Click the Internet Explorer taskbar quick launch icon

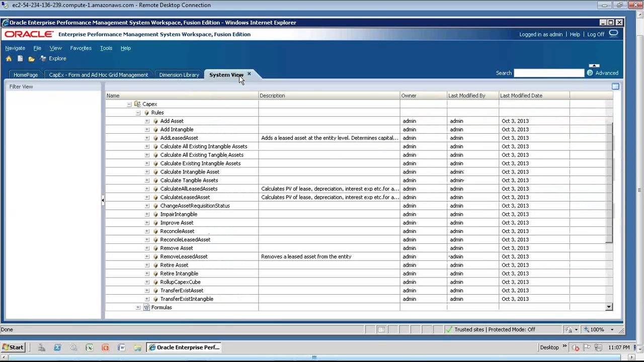57,347
